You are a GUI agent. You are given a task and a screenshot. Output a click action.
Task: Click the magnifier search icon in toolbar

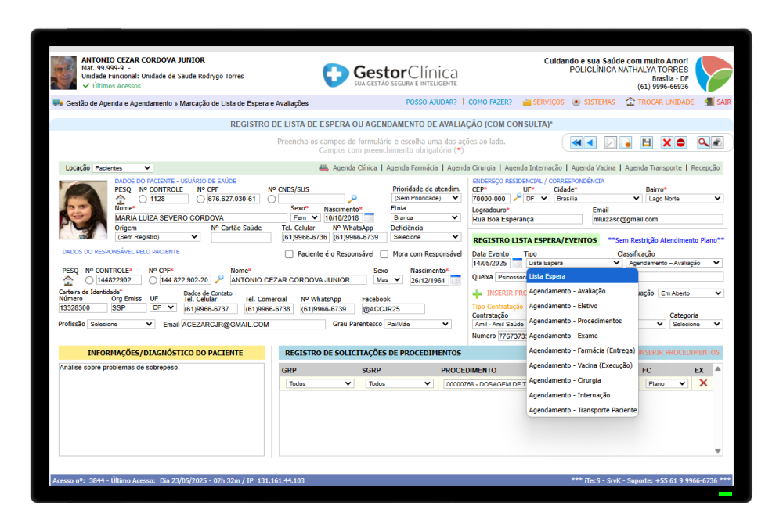click(702, 143)
